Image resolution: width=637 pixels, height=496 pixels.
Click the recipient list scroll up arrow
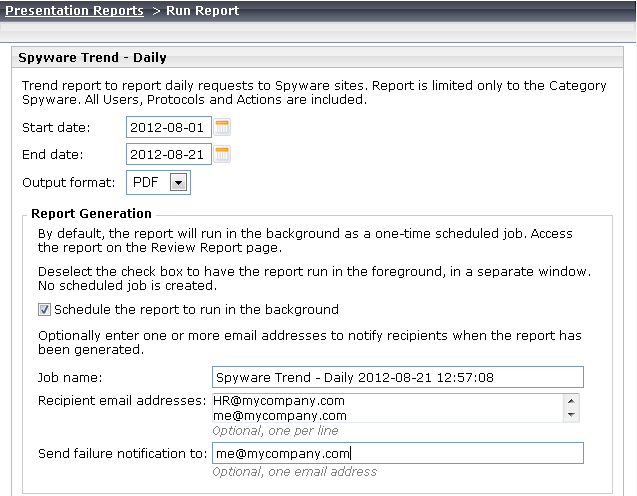click(x=571, y=401)
